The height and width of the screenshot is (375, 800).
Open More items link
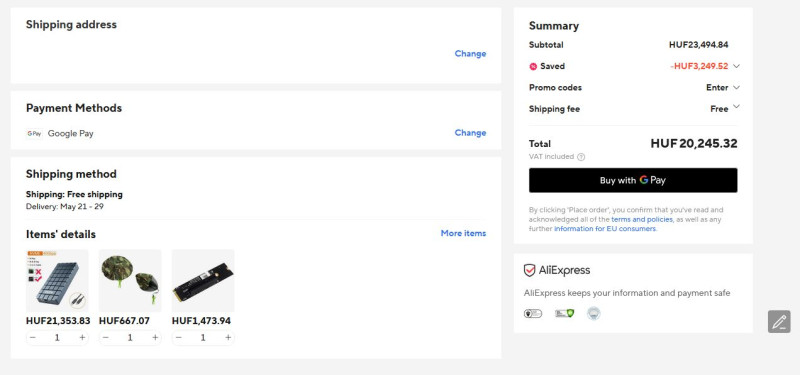coord(463,233)
